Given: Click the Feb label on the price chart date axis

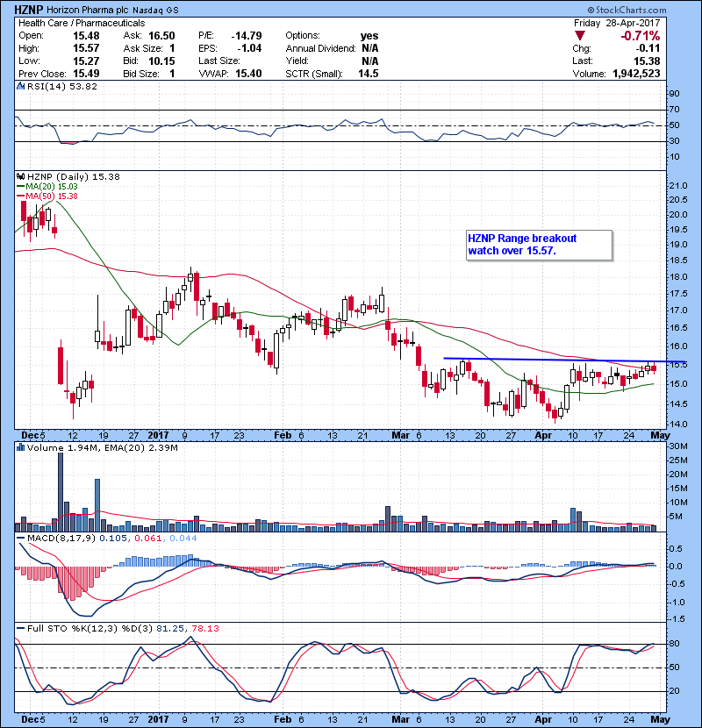Looking at the screenshot, I should coord(283,436).
